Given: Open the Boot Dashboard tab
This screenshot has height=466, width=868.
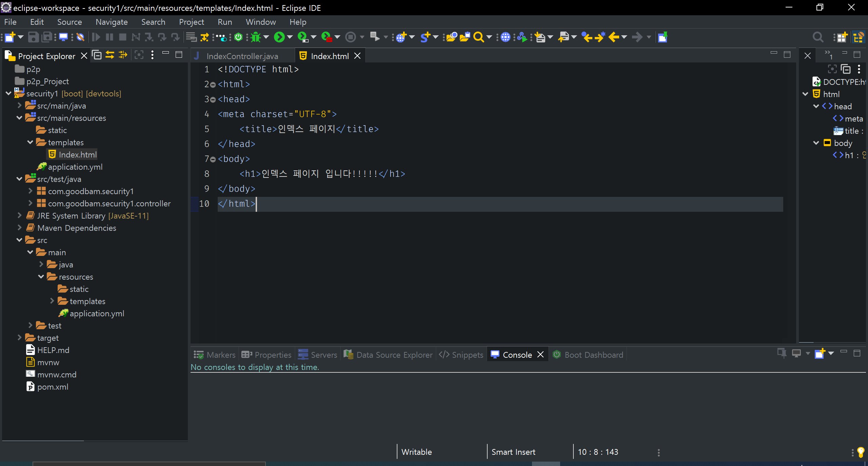Looking at the screenshot, I should coord(593,355).
